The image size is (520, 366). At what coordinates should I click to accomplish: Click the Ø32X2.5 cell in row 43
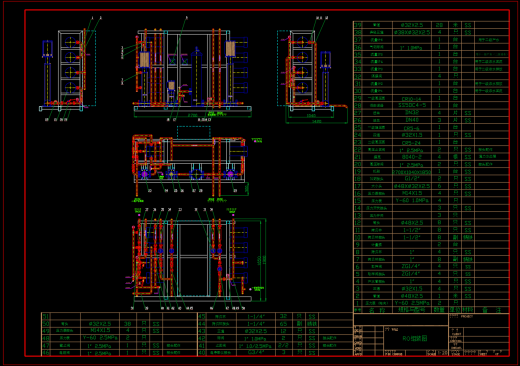coord(256,331)
